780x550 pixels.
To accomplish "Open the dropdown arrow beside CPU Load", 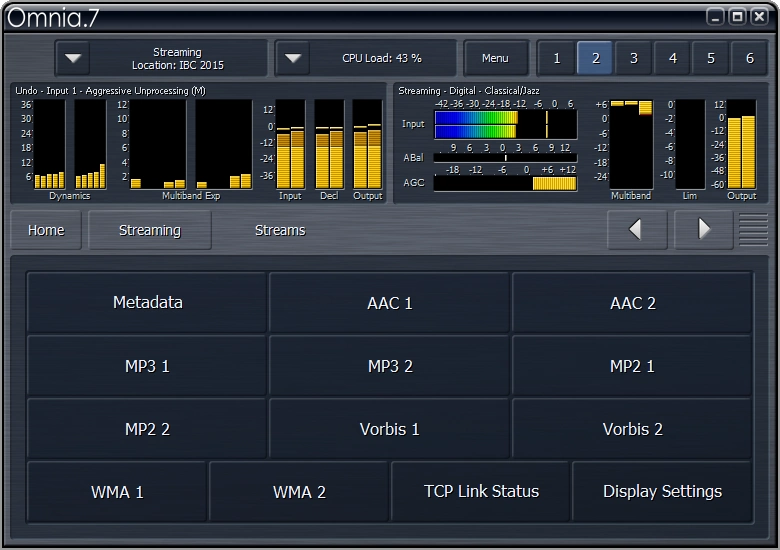I will tap(292, 58).
